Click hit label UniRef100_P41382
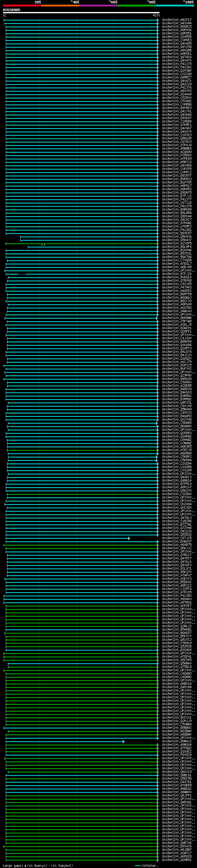Viewport: 197px width, 868px height. pos(176,67)
